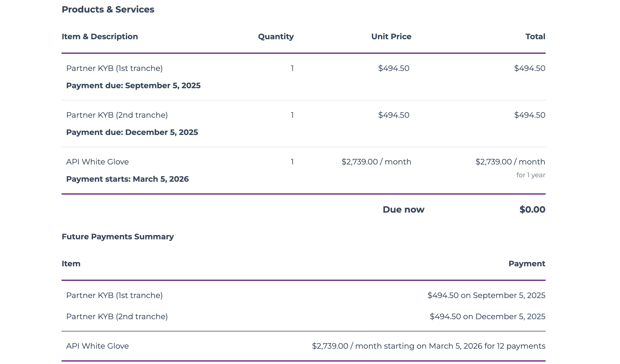Click the Products & Services heading

click(x=108, y=9)
